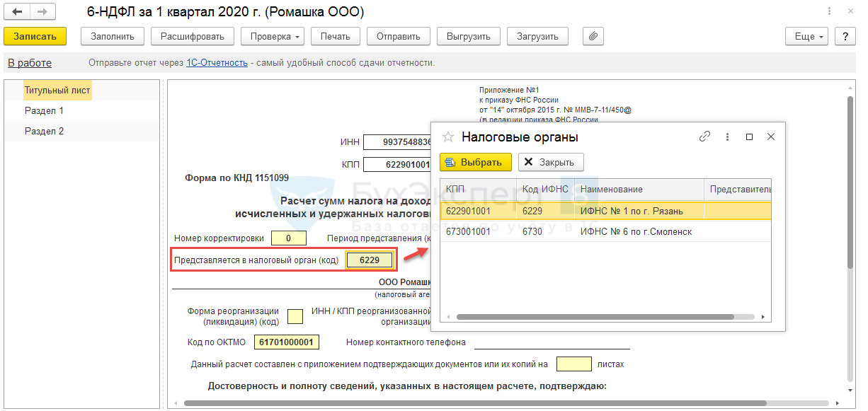Star the Налоговые органы dialog as favorite
The width and height of the screenshot is (868, 411).
447,137
